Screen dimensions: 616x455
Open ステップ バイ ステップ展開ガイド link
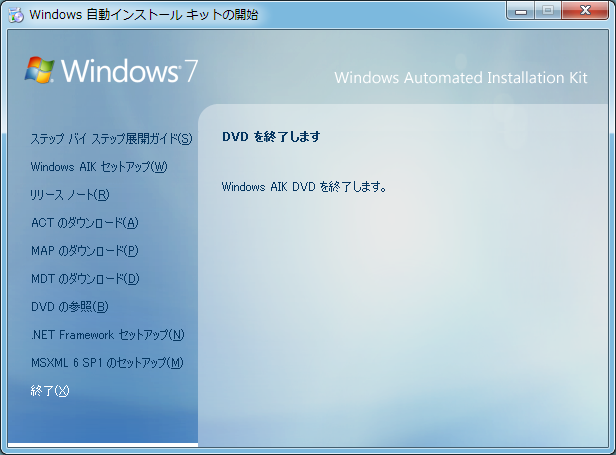[x=111, y=139]
